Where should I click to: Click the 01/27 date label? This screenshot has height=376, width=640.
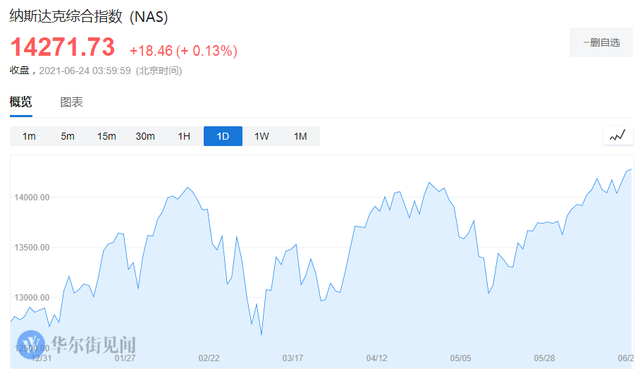tap(125, 358)
